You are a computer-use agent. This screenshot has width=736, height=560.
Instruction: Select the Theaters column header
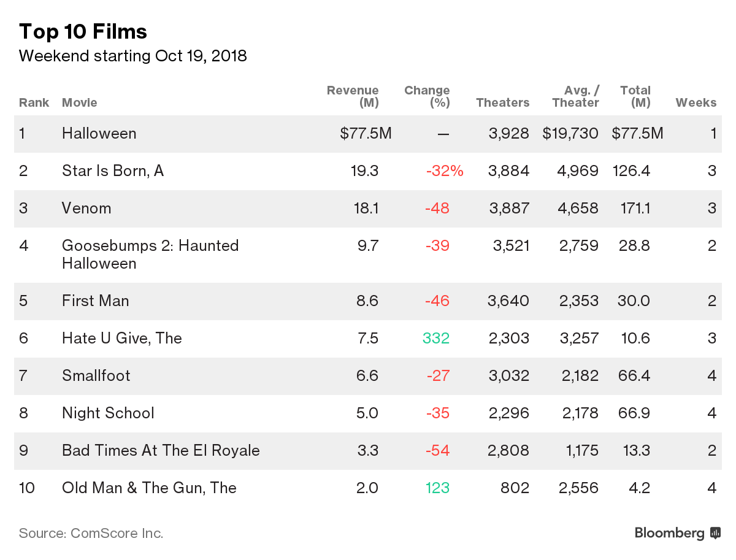pos(502,102)
